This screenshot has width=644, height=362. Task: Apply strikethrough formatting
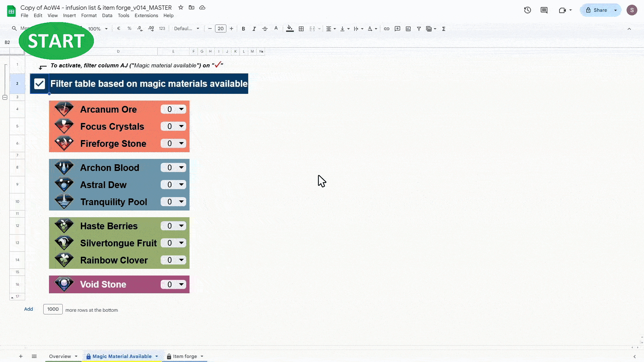click(265, 29)
